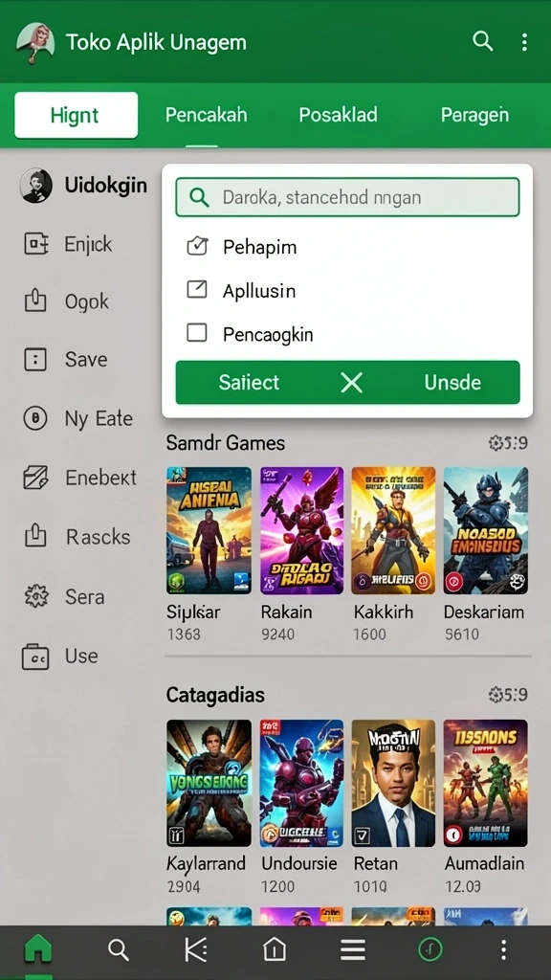Viewport: 551px width, 980px height.
Task: Click the Unsde button
Action: 452,383
